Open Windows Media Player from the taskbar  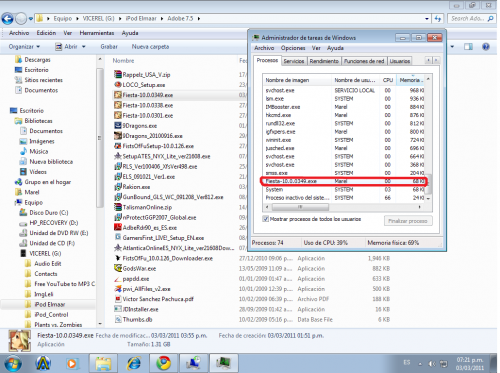(x=72, y=363)
